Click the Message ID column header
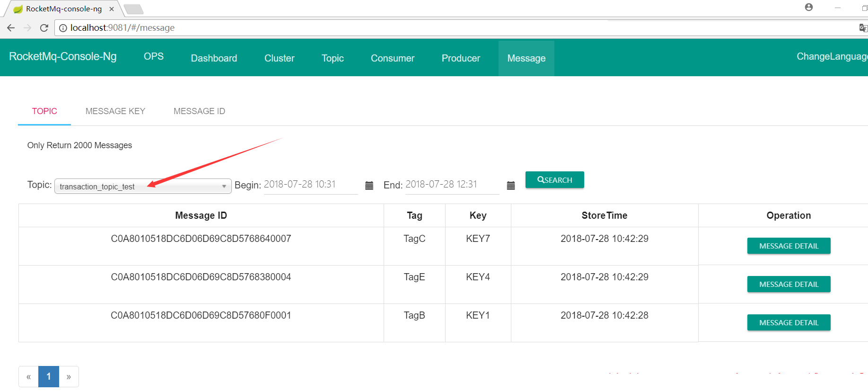Screen dimensions: 868x392 pyautogui.click(x=201, y=215)
